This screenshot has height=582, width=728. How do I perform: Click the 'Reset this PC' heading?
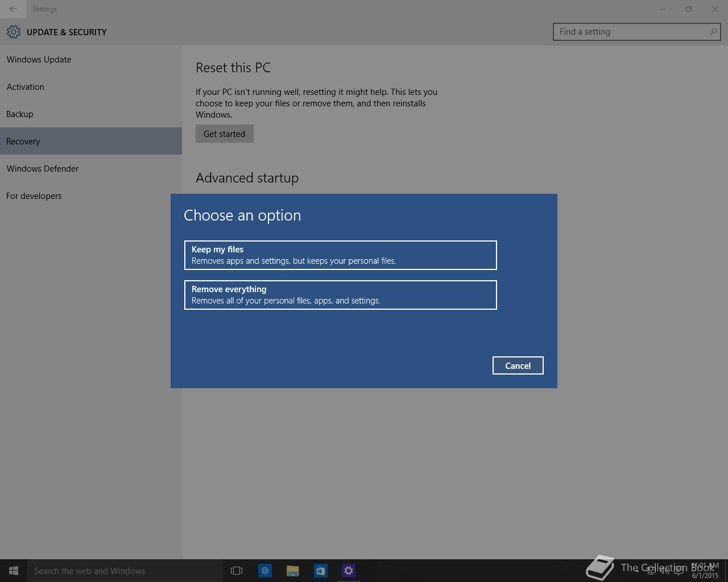point(233,68)
